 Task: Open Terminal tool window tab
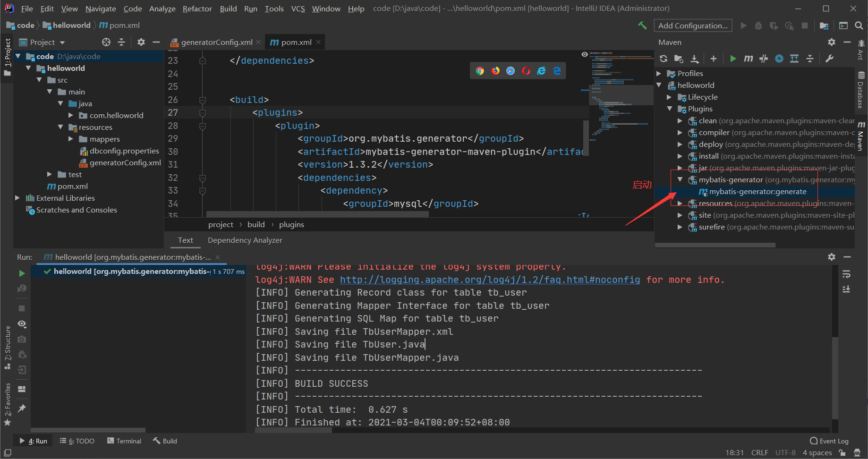pyautogui.click(x=124, y=441)
